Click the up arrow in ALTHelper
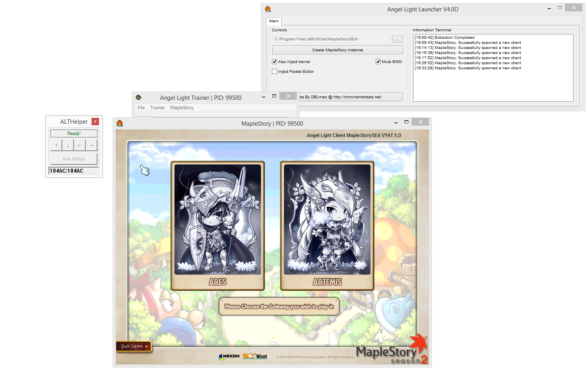The image size is (588, 373). click(x=56, y=145)
